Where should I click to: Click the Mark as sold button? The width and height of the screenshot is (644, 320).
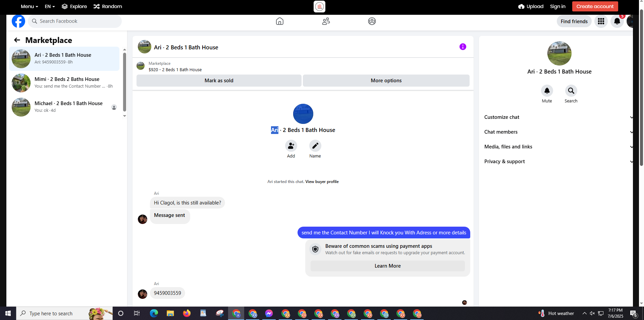click(x=219, y=81)
